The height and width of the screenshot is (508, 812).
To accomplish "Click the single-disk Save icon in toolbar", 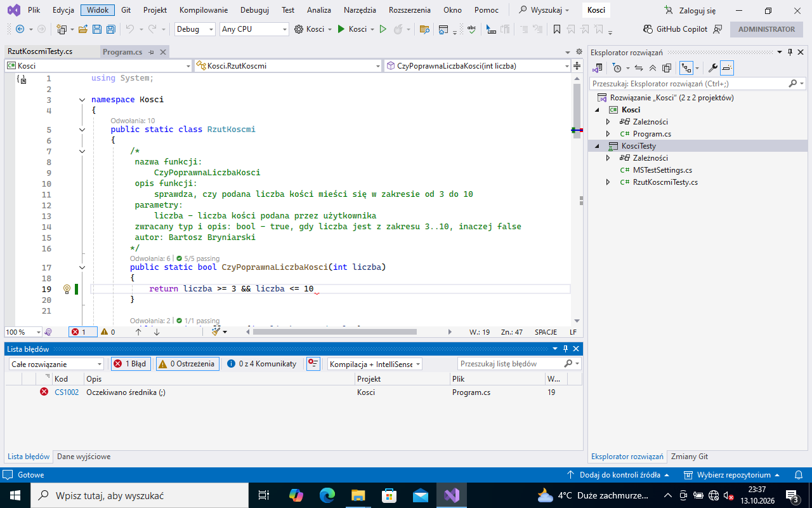I will (97, 29).
